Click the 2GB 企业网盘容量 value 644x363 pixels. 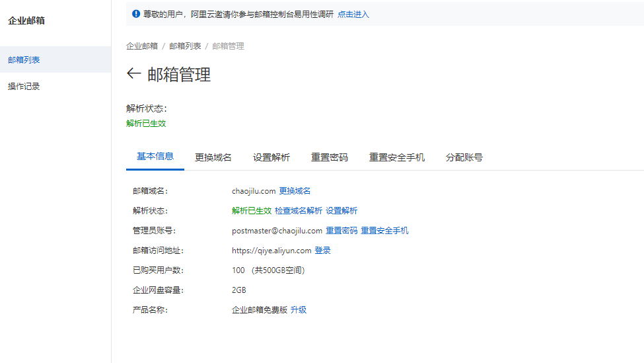coord(239,290)
